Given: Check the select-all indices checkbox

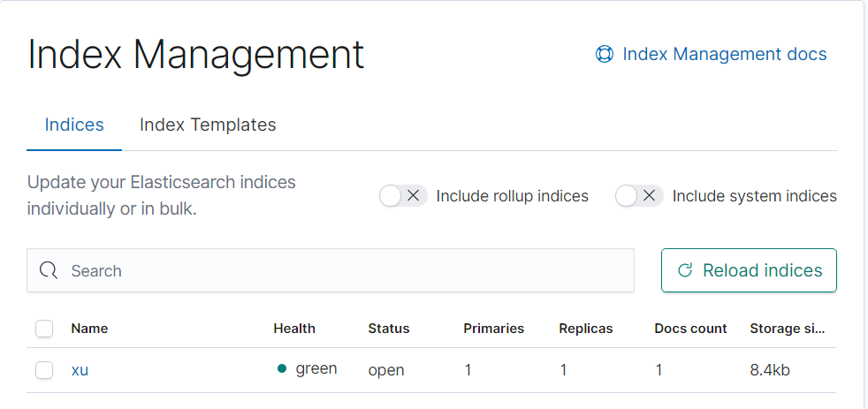Looking at the screenshot, I should (44, 329).
